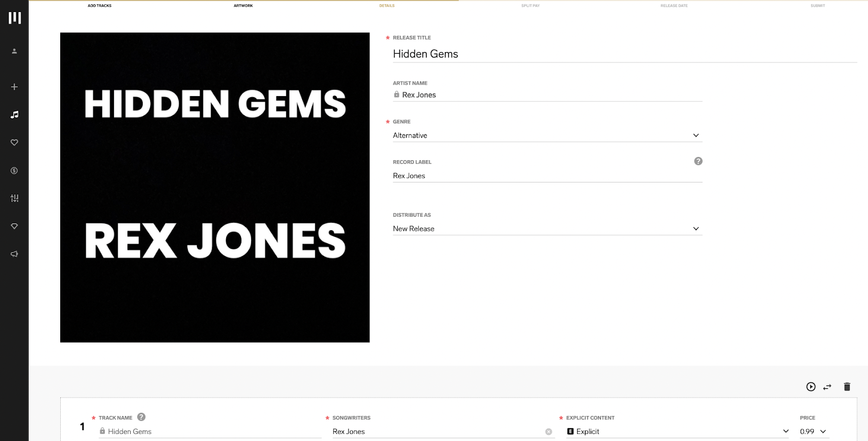Click the megaphone promotion icon
The width and height of the screenshot is (868, 441).
[x=15, y=254]
